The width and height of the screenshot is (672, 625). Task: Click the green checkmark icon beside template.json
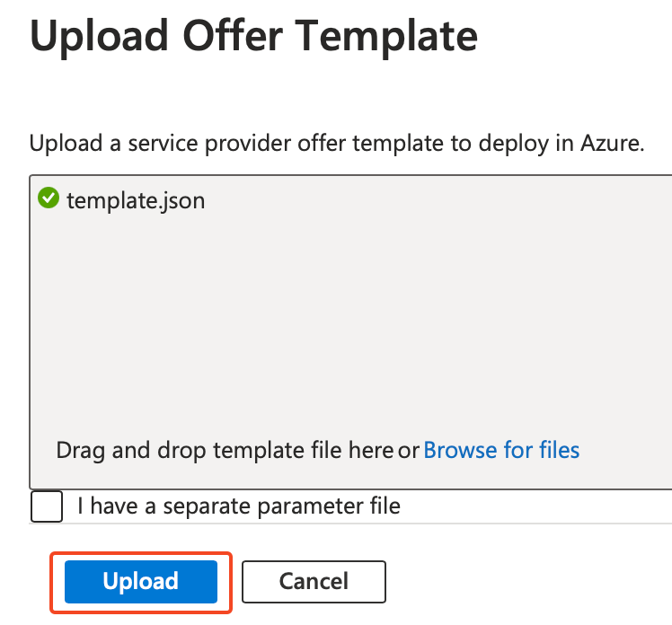[x=49, y=198]
